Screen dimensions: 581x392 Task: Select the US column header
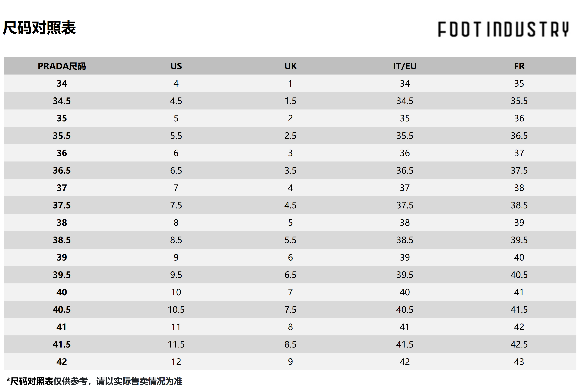pos(176,66)
